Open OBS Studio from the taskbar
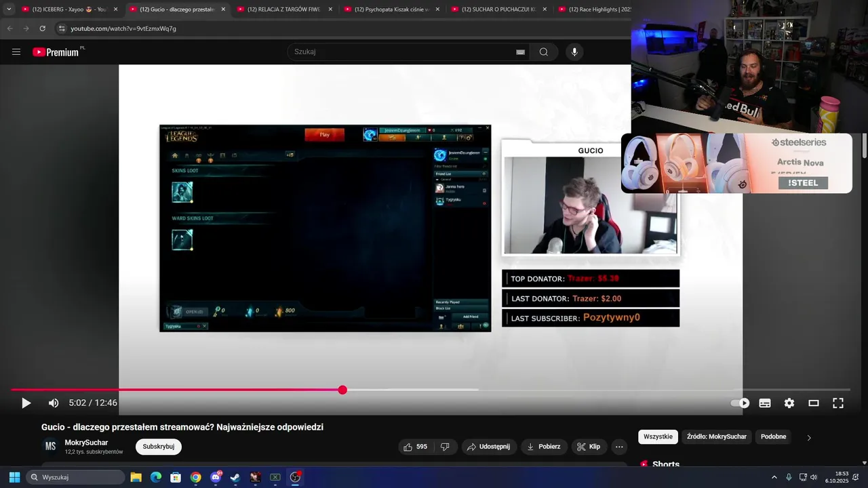868x488 pixels. click(x=295, y=477)
